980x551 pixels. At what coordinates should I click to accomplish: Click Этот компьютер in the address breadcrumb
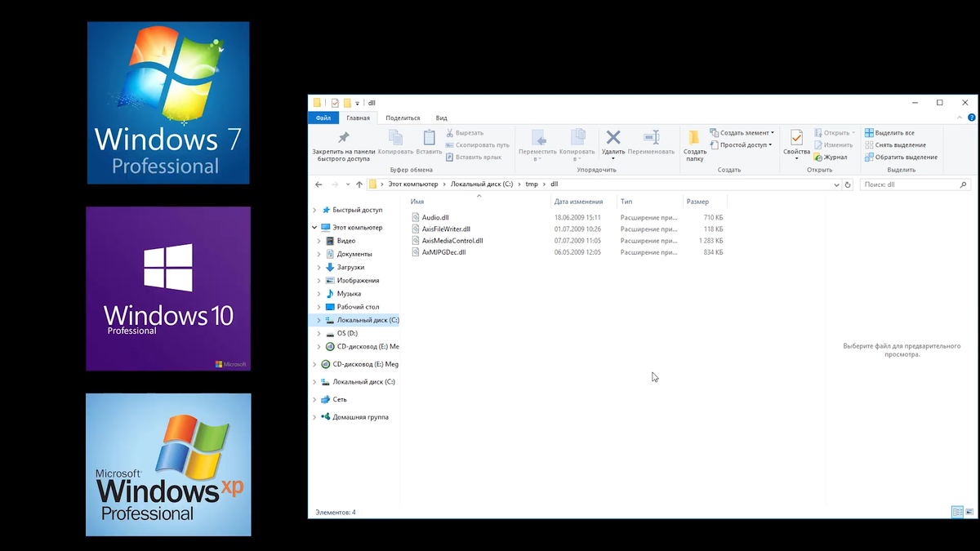click(413, 184)
